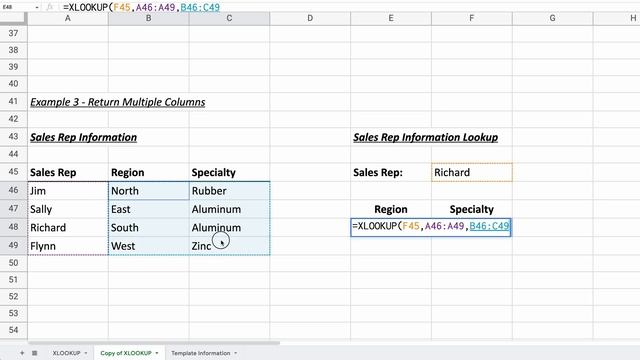Image resolution: width=640 pixels, height=360 pixels.
Task: Select column F header
Action: coord(471,18)
